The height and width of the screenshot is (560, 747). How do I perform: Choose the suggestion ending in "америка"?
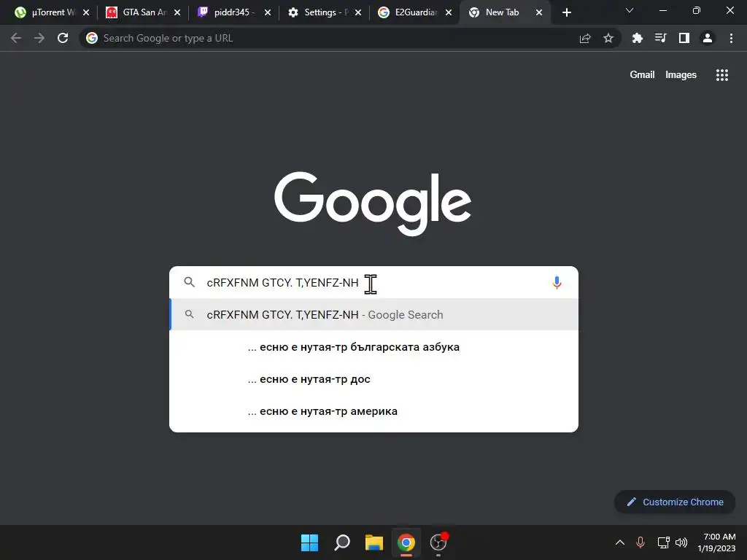point(374,411)
